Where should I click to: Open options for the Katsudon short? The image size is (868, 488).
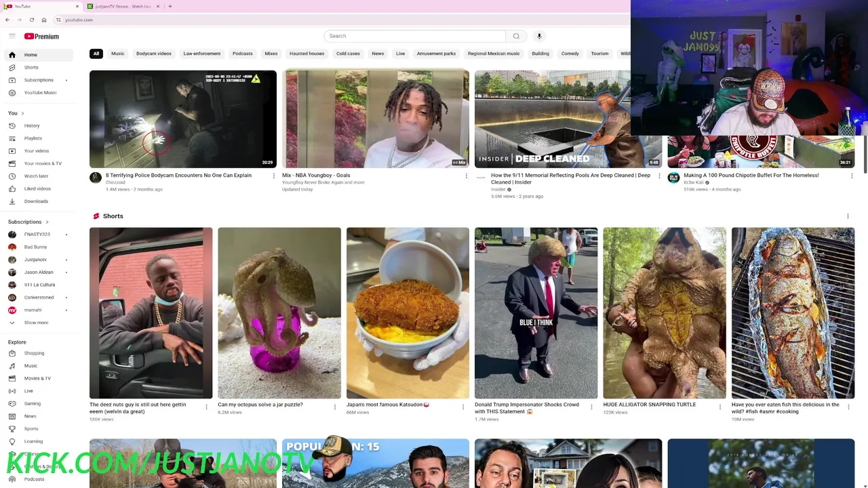point(463,407)
